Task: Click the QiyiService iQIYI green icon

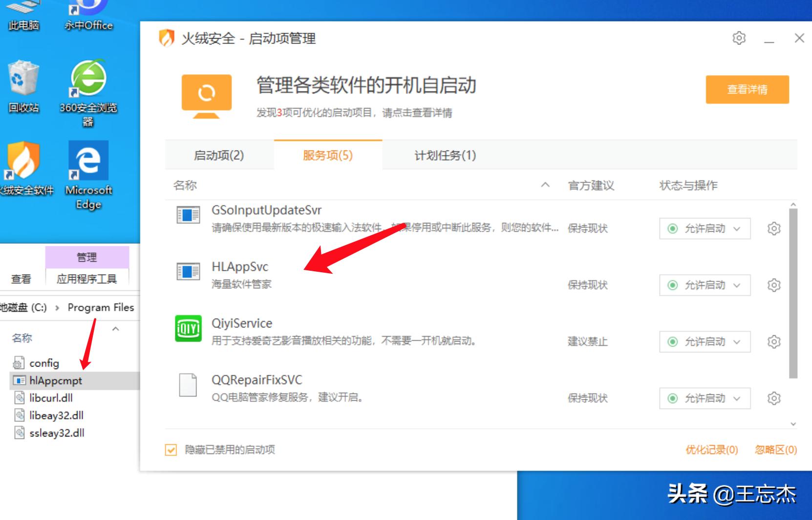Action: point(189,329)
